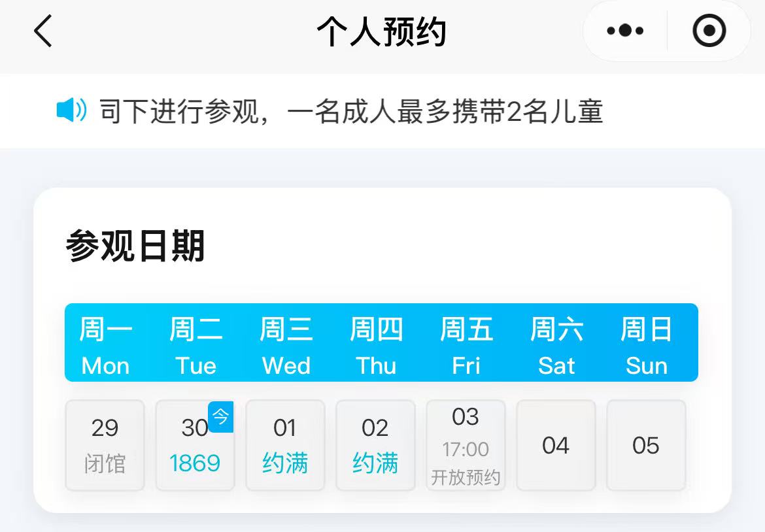Choose date 01 marked 约满
This screenshot has width=765, height=532.
[x=285, y=445]
